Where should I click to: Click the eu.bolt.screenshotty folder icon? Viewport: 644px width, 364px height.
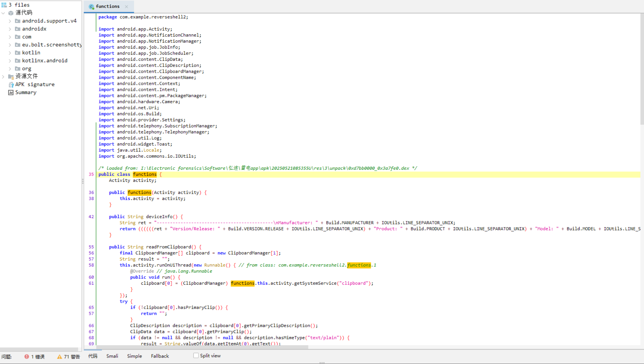pyautogui.click(x=17, y=45)
